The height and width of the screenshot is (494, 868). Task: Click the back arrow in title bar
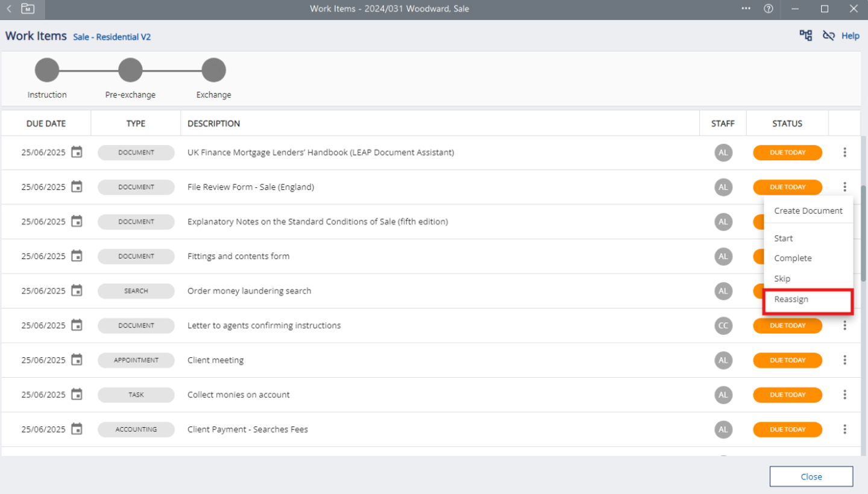pyautogui.click(x=9, y=9)
